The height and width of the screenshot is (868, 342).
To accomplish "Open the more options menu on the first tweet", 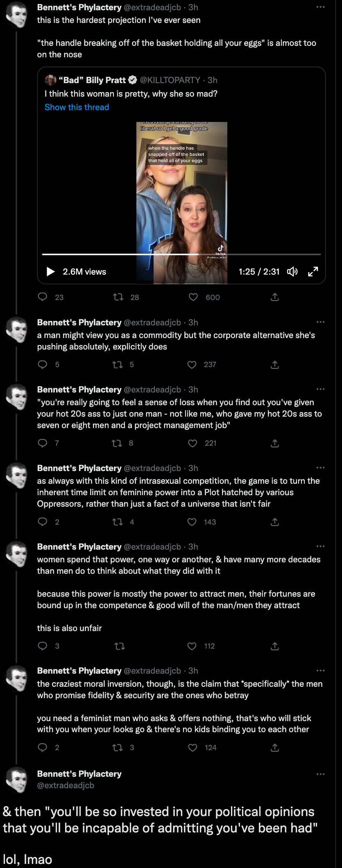I will pos(320,7).
